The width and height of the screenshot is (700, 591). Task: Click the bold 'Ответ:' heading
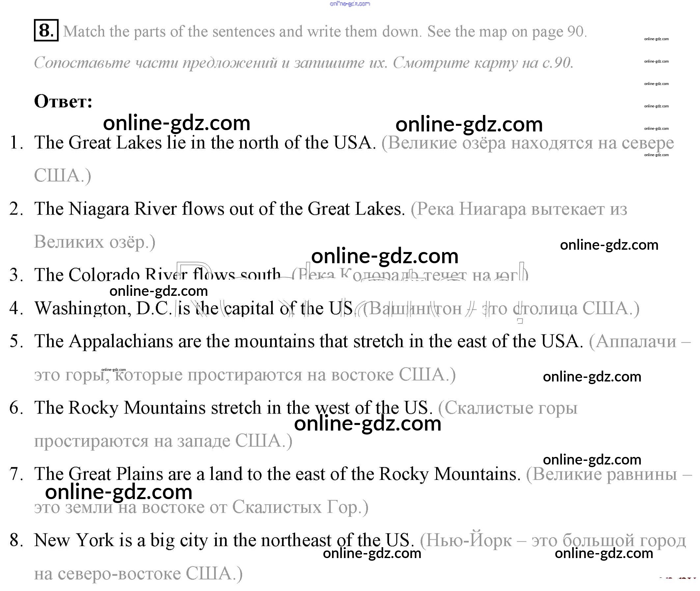[x=63, y=101]
